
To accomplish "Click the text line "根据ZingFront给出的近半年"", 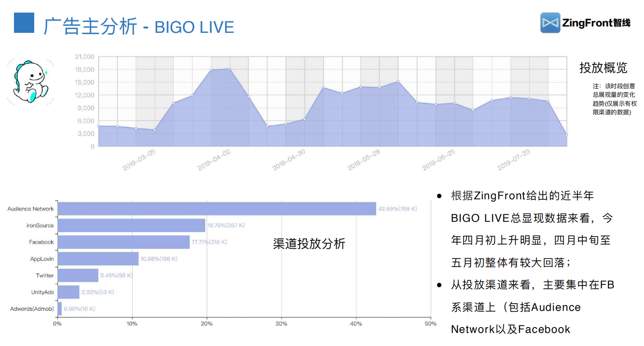I will [522, 196].
